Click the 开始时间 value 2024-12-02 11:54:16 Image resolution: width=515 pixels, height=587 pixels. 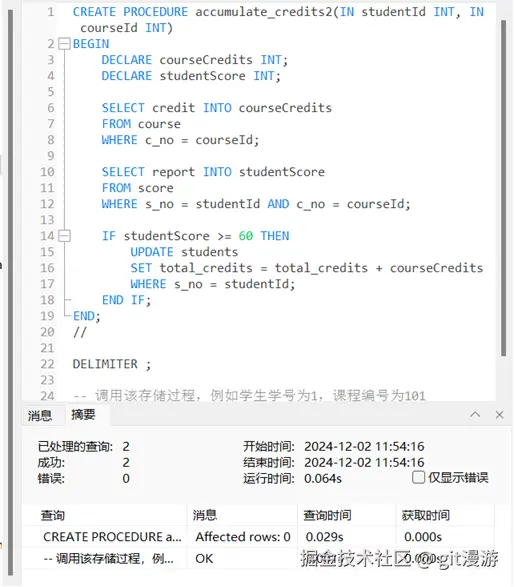click(x=364, y=446)
